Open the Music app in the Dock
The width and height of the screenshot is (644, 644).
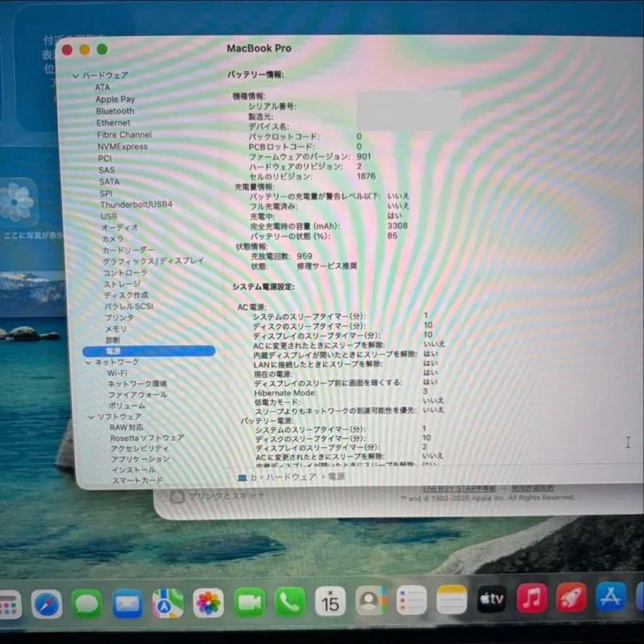[x=531, y=598]
